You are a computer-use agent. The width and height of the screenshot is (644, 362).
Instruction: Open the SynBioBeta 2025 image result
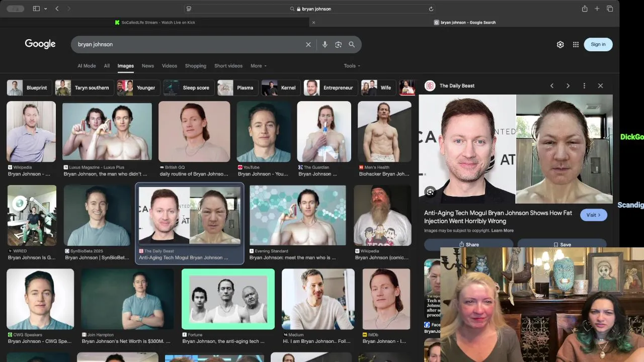pos(97,215)
